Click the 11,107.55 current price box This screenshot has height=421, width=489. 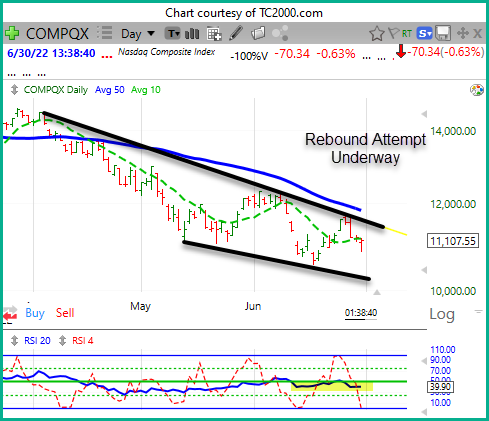(x=453, y=241)
